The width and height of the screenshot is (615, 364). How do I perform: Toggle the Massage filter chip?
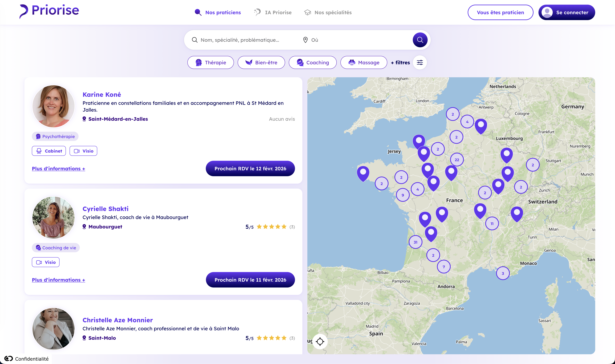coord(364,63)
